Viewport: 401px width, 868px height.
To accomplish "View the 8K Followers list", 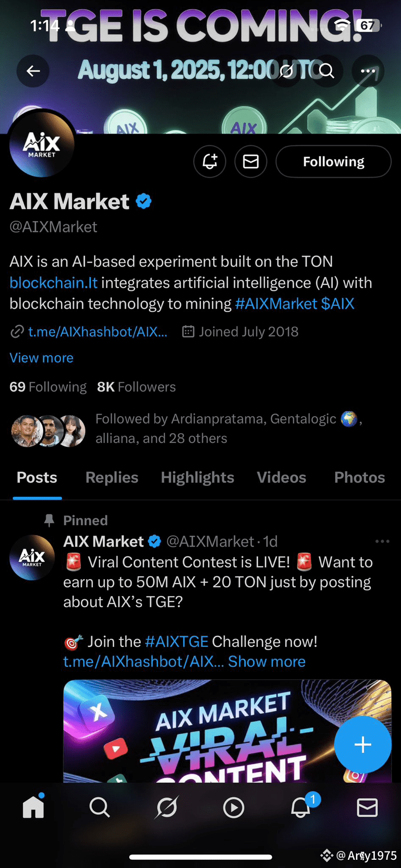I will tap(136, 387).
